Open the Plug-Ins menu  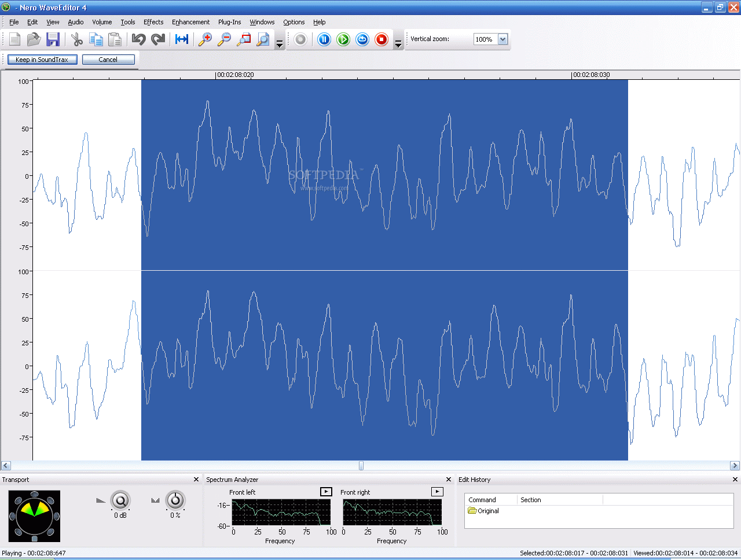click(229, 22)
